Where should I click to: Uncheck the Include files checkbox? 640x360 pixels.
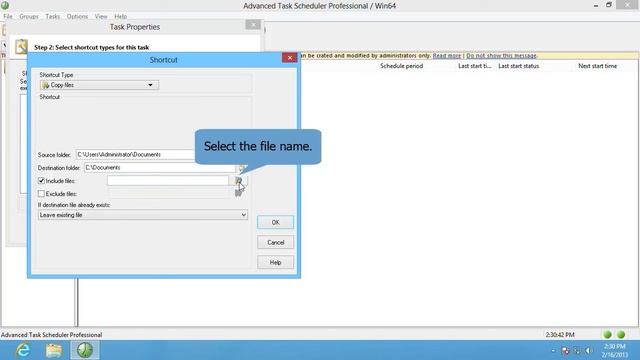(x=41, y=180)
